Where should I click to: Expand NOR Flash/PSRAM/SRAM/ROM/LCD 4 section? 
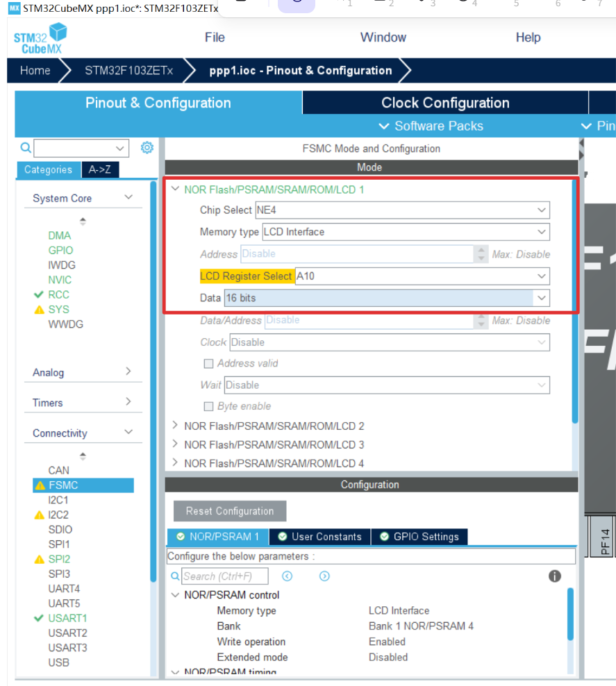click(x=175, y=462)
